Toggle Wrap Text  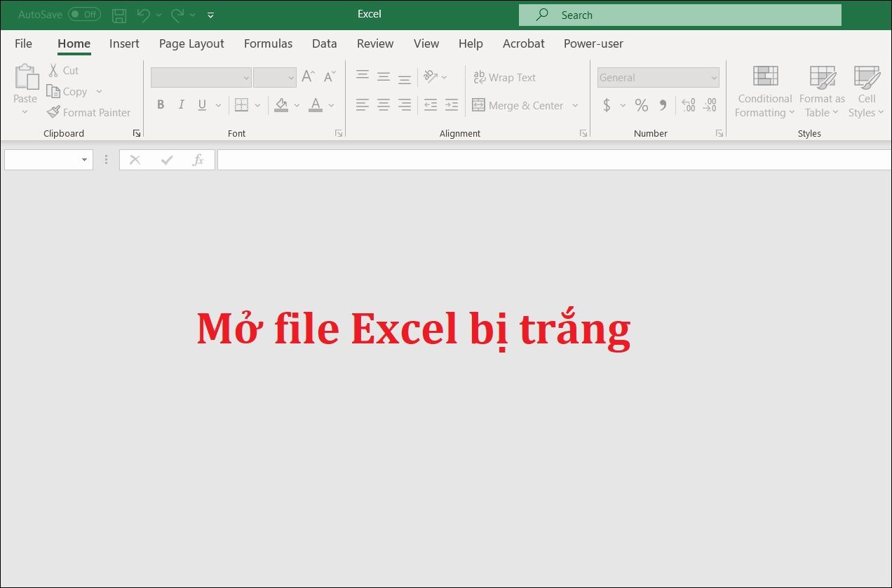[x=504, y=77]
